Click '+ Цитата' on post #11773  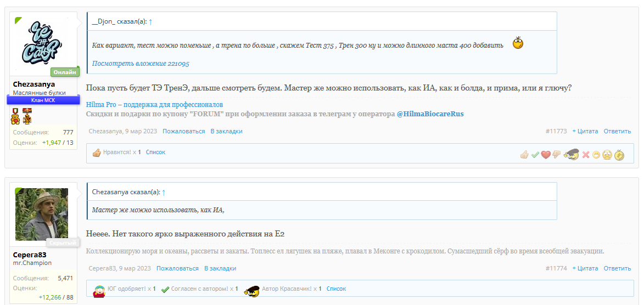coord(585,131)
